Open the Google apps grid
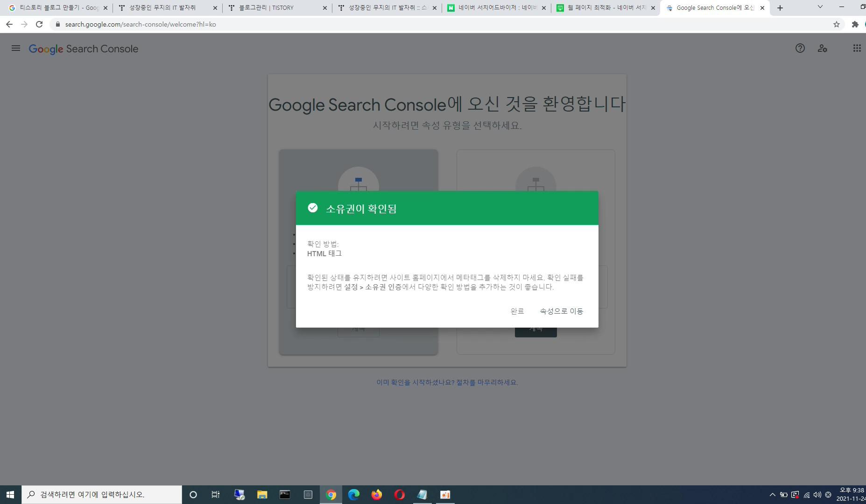Viewport: 866px width, 504px height. (x=857, y=48)
